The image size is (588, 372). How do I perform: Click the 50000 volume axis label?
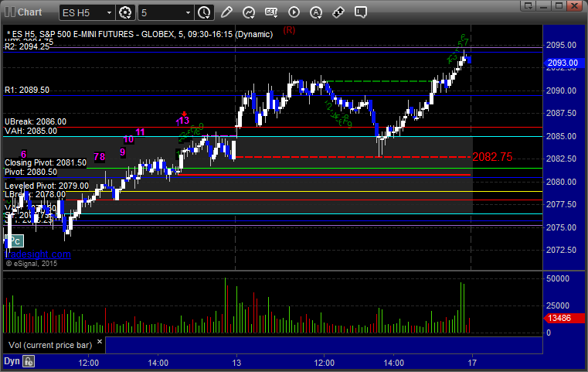click(558, 278)
